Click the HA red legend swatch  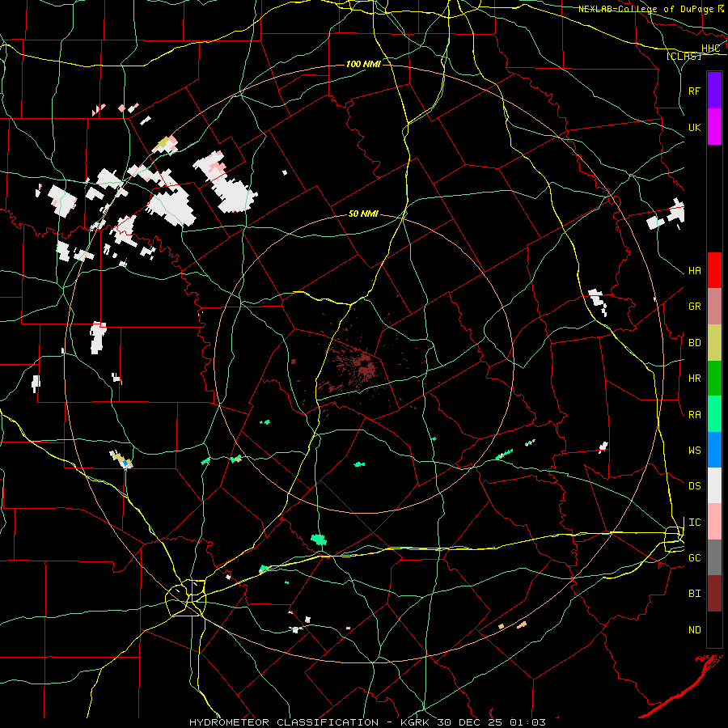point(714,270)
